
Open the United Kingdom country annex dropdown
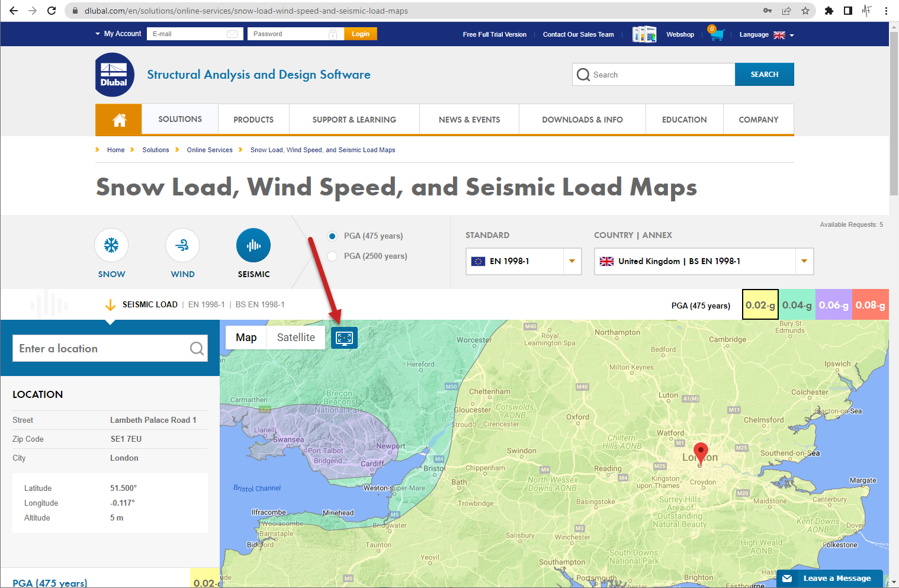(804, 261)
